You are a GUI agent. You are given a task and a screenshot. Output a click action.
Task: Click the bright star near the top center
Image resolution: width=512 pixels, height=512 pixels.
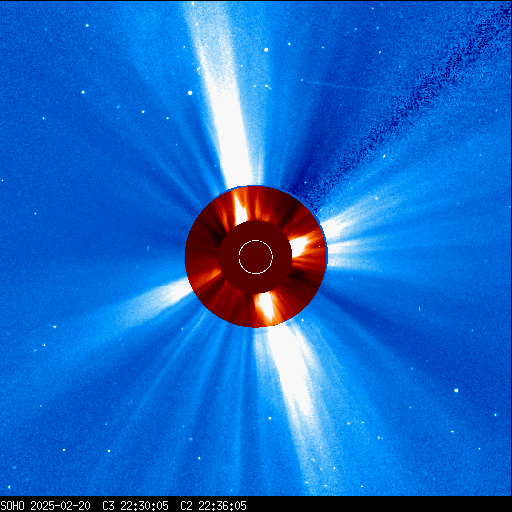[x=266, y=50]
